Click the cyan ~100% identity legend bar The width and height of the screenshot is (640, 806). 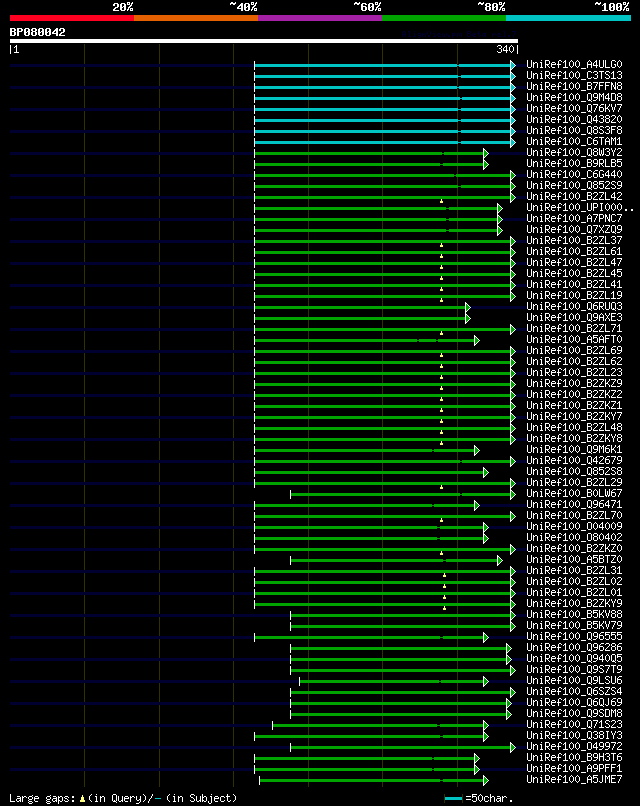coord(569,18)
